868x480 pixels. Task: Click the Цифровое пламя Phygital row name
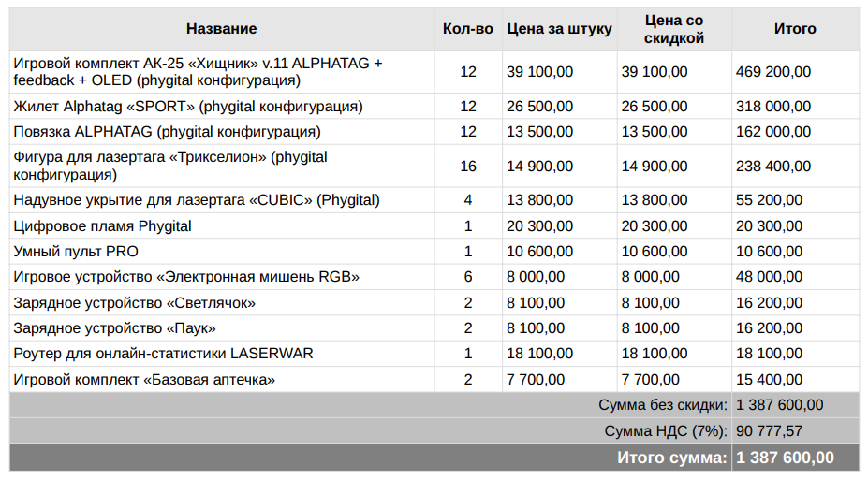tap(103, 226)
